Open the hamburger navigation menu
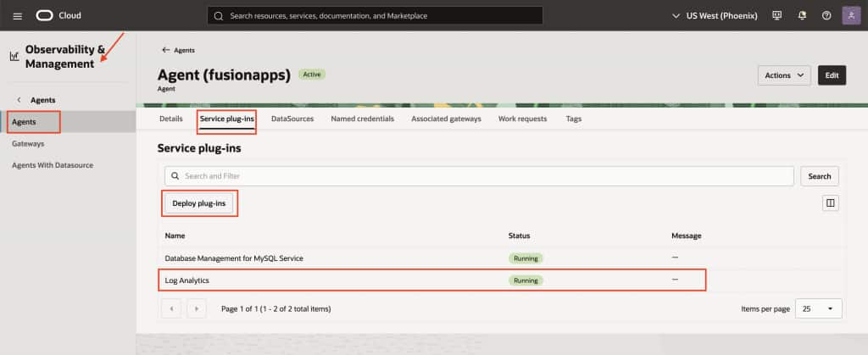The width and height of the screenshot is (868, 355). (18, 15)
